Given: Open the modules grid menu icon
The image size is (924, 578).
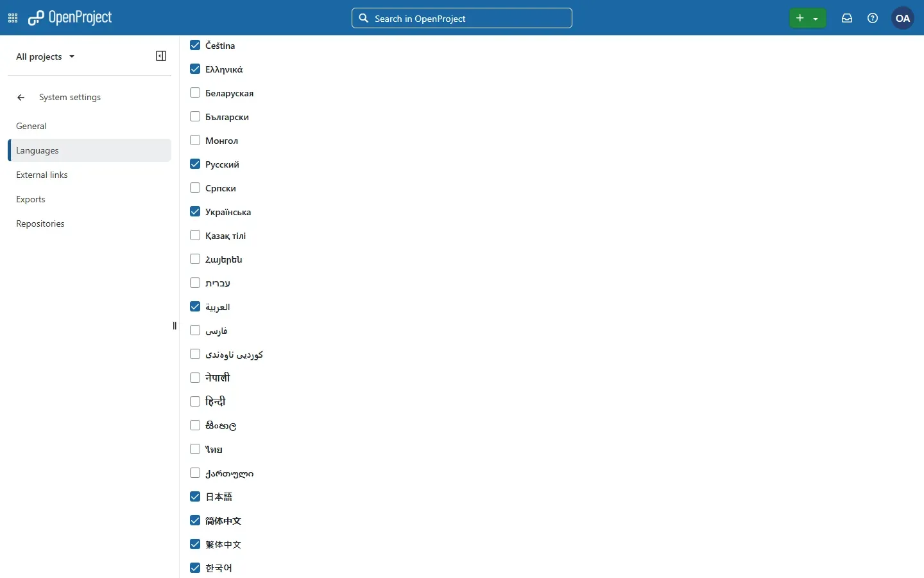Looking at the screenshot, I should point(13,18).
